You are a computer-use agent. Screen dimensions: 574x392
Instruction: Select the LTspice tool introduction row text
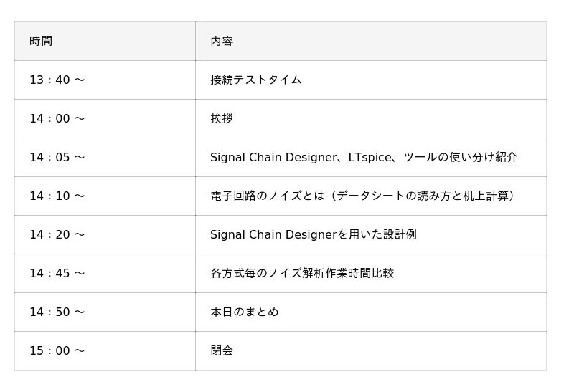364,157
